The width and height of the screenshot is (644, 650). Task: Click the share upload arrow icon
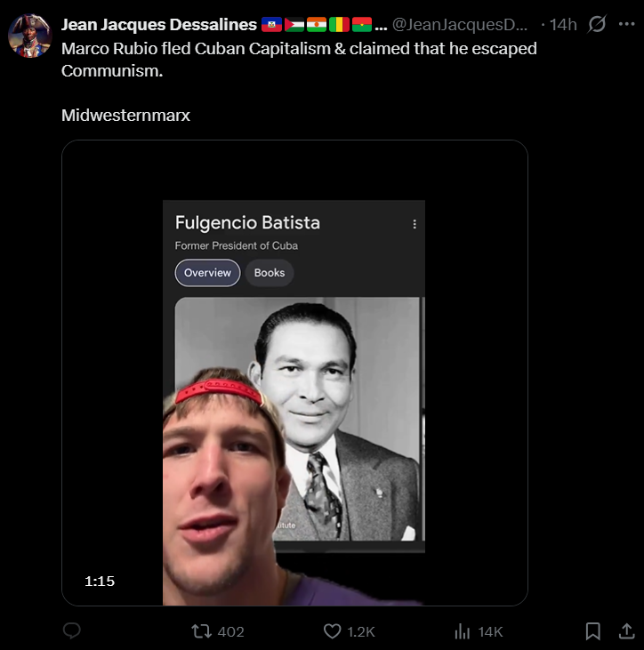pos(626,631)
